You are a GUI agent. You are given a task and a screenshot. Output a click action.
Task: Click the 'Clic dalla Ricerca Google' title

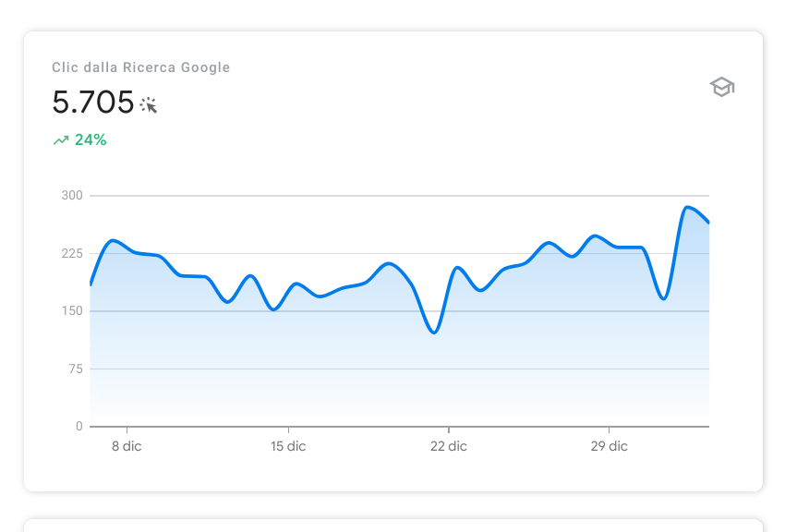141,67
